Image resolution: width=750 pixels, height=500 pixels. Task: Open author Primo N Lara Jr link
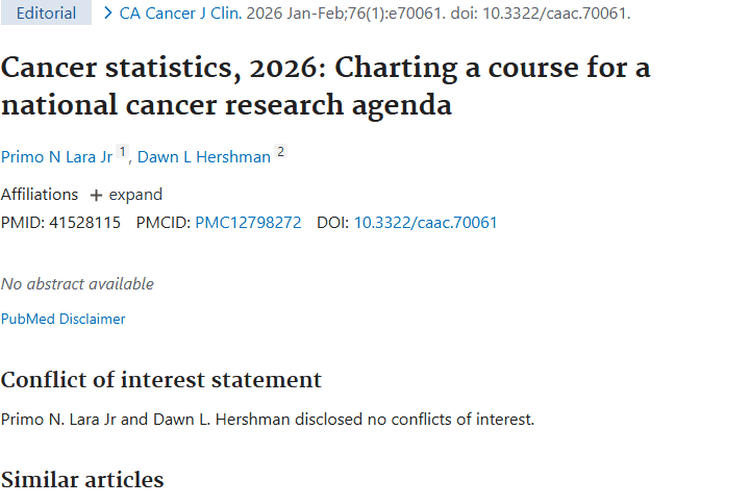tap(57, 156)
